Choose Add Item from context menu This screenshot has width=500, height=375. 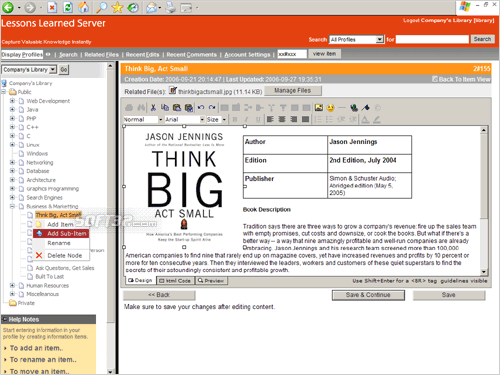point(61,224)
